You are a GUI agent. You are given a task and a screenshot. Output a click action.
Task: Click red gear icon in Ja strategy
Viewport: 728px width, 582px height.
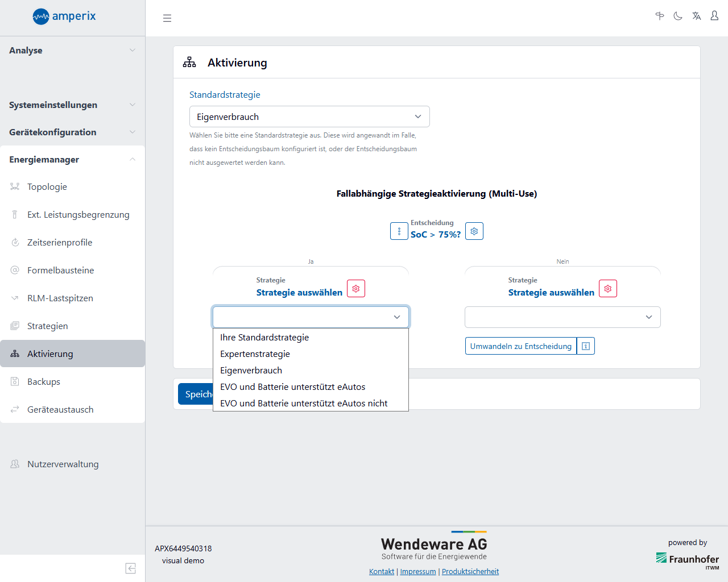point(356,289)
